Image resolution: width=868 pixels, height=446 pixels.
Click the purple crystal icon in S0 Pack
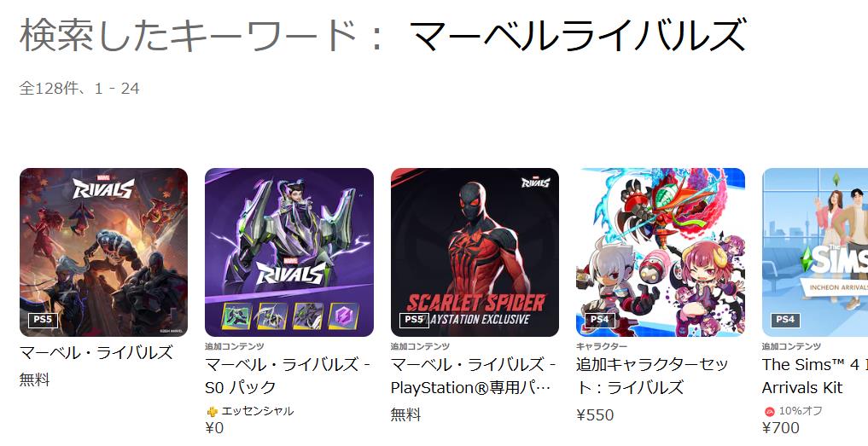pyautogui.click(x=344, y=316)
